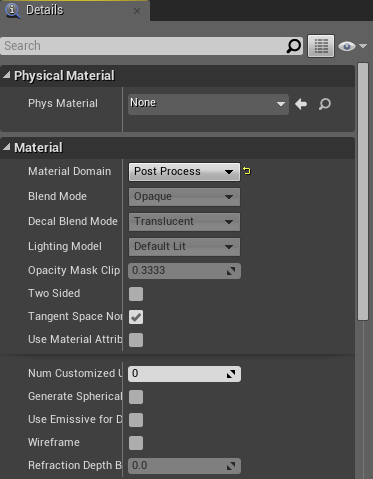This screenshot has height=479, width=373.
Task: Enable the Generate Spherical checkbox
Action: (136, 397)
